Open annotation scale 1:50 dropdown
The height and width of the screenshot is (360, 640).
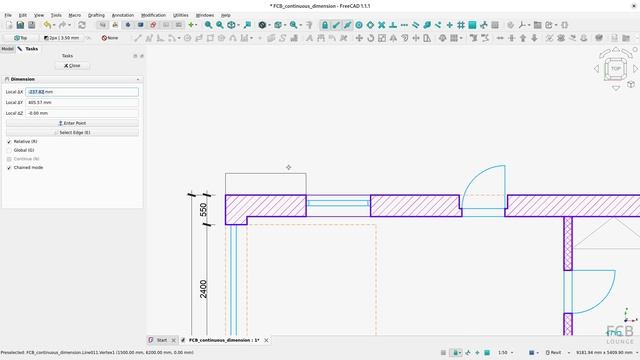click(505, 353)
